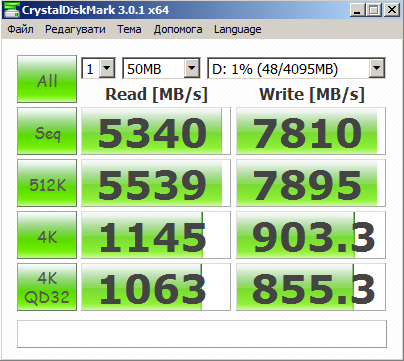The width and height of the screenshot is (404, 361).
Task: Open the Language menu
Action: click(237, 29)
